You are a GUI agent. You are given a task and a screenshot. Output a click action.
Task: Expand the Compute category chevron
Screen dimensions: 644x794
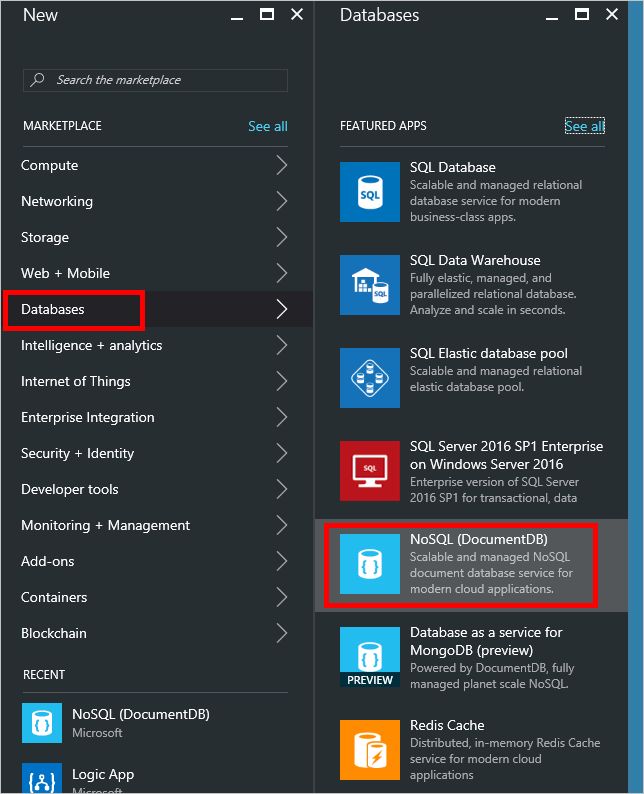click(x=282, y=165)
